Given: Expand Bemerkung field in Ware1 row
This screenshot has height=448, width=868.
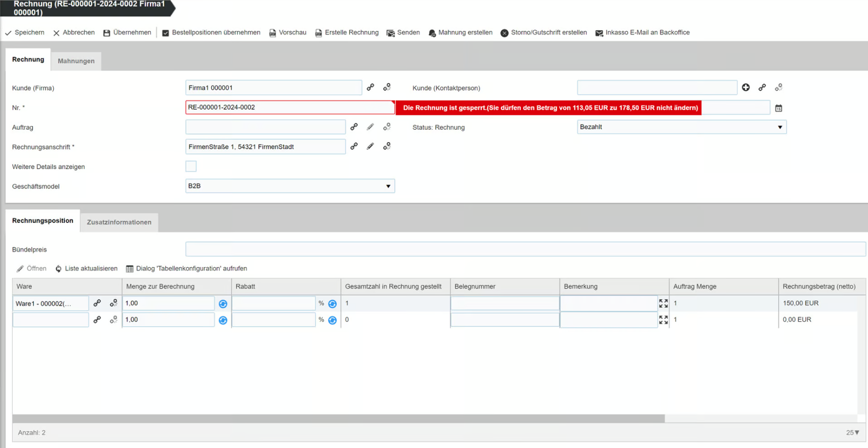Looking at the screenshot, I should point(663,303).
